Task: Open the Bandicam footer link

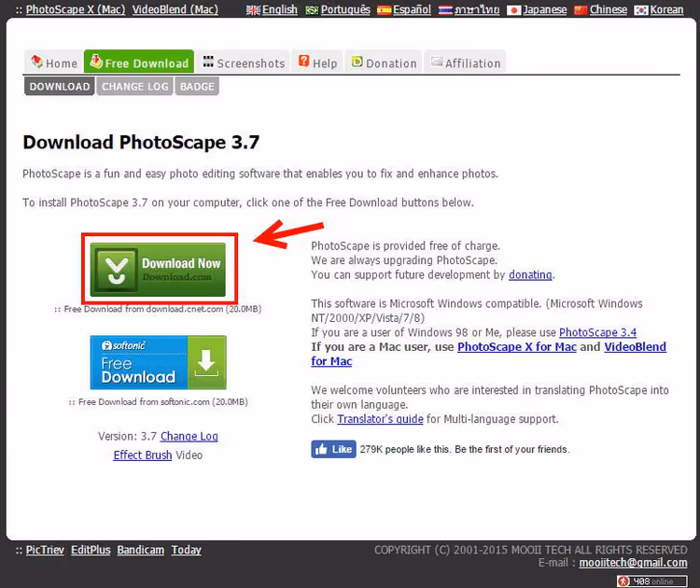Action: pyautogui.click(x=141, y=550)
